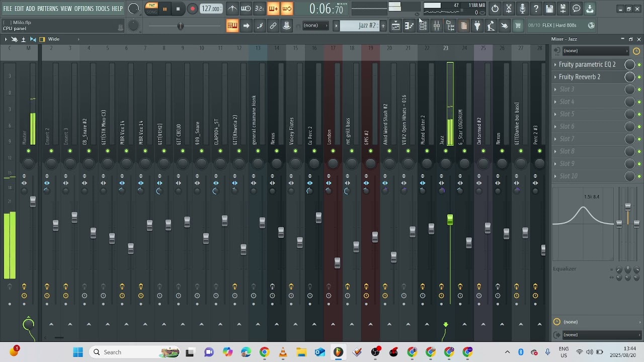
Task: Toggle loop recording icon
Action: 287,9
